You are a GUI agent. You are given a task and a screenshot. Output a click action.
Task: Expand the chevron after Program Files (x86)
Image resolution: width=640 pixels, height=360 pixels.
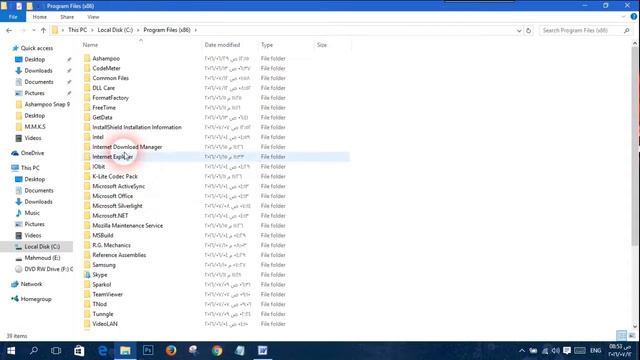pyautogui.click(x=196, y=30)
